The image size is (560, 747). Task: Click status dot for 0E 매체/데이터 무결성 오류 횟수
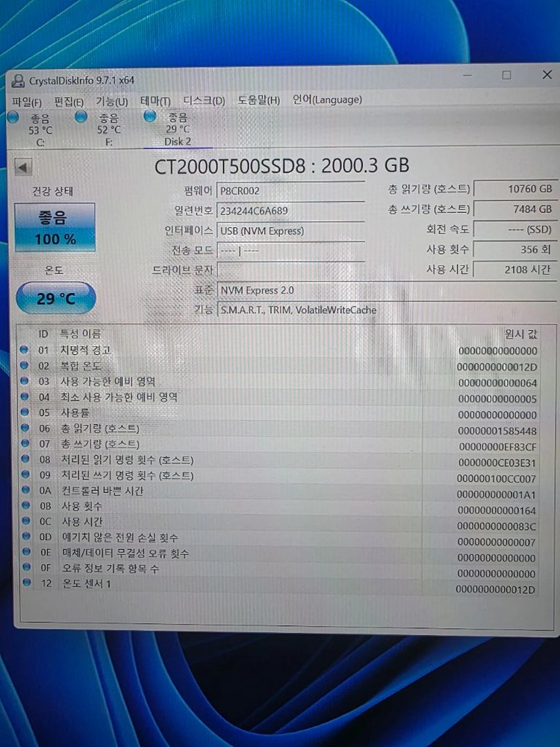coord(27,552)
